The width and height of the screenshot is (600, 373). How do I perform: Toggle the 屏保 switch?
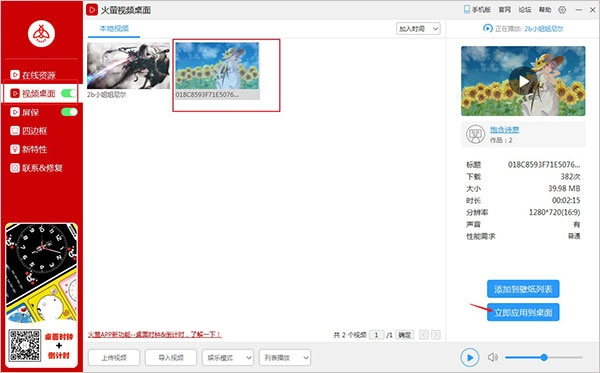[x=69, y=112]
